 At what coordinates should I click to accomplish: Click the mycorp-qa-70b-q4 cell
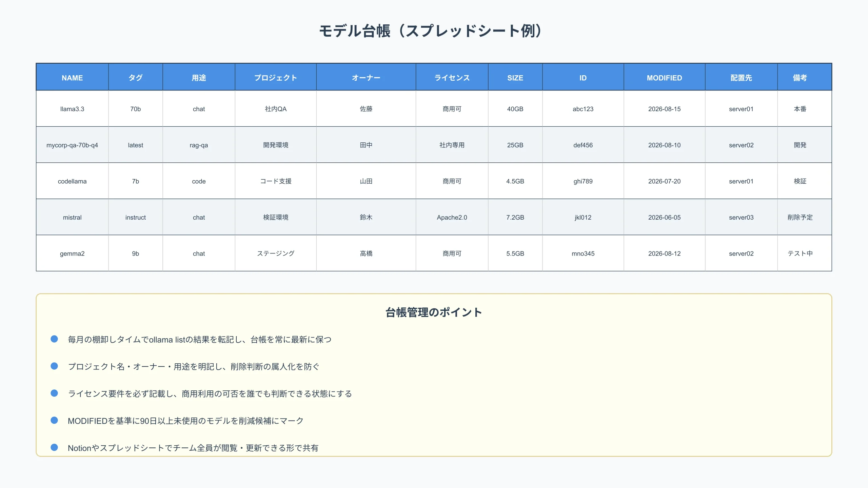click(x=72, y=145)
